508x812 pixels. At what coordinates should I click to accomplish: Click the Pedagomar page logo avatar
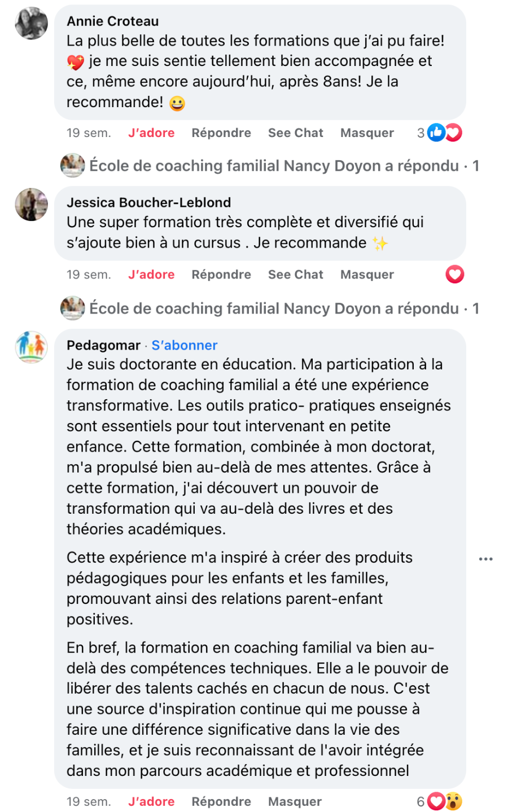pyautogui.click(x=31, y=346)
